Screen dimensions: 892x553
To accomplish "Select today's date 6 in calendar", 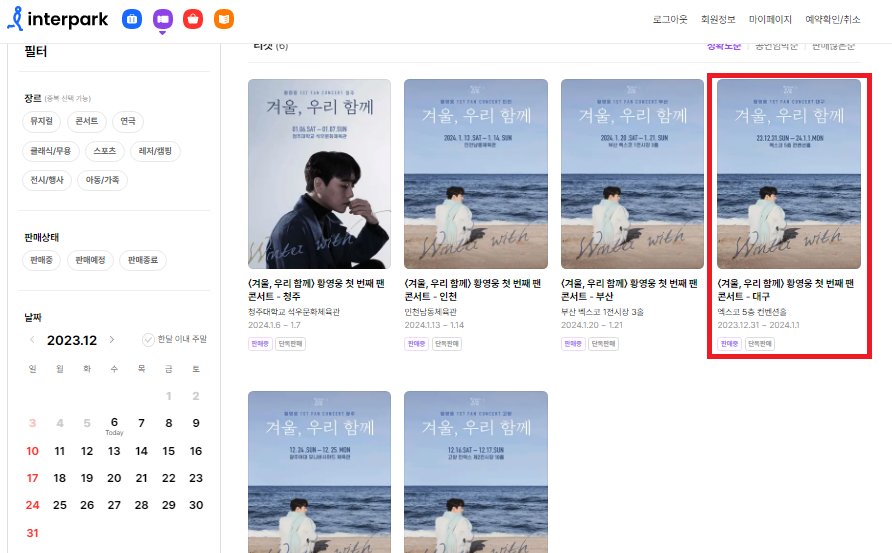I will (x=114, y=424).
